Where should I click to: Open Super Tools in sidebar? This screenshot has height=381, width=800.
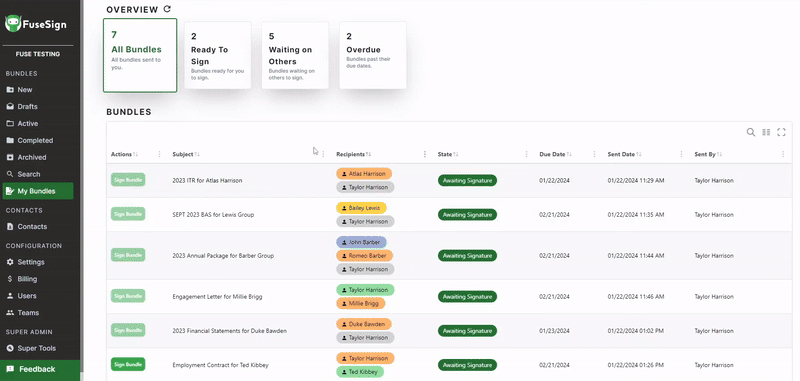point(37,348)
